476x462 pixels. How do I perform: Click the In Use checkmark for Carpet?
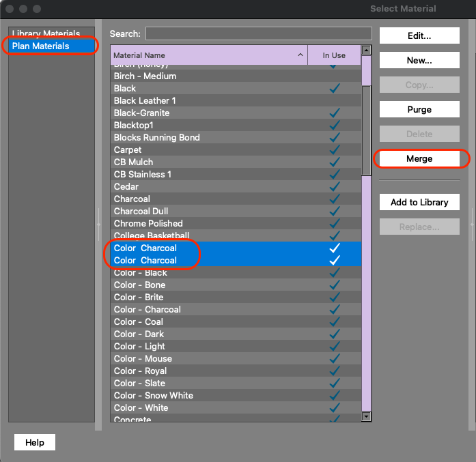[335, 150]
